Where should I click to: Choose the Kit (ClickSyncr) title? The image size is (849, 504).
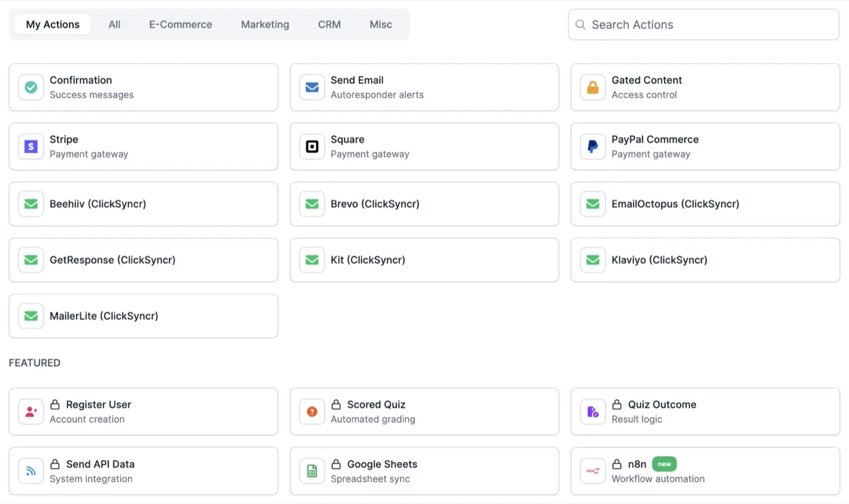[x=367, y=260]
